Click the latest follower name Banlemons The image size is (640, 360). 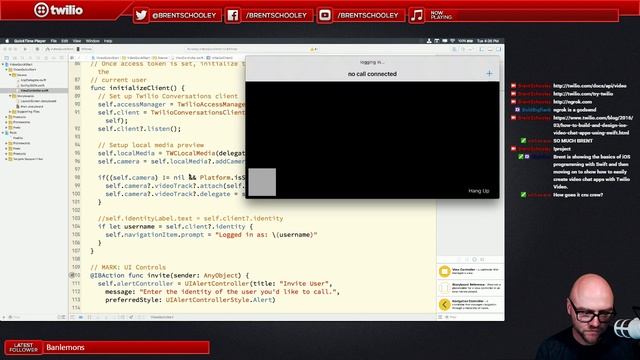(65, 347)
